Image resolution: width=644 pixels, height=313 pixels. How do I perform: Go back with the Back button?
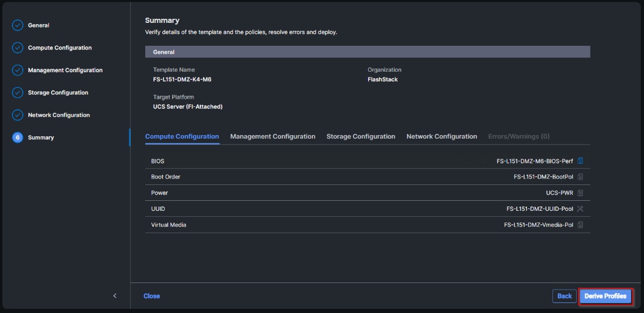click(x=565, y=297)
